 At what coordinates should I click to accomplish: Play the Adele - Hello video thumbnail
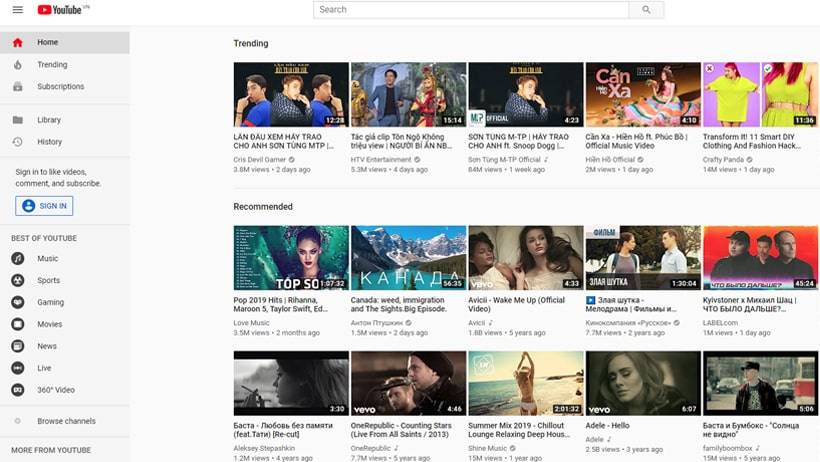[642, 383]
